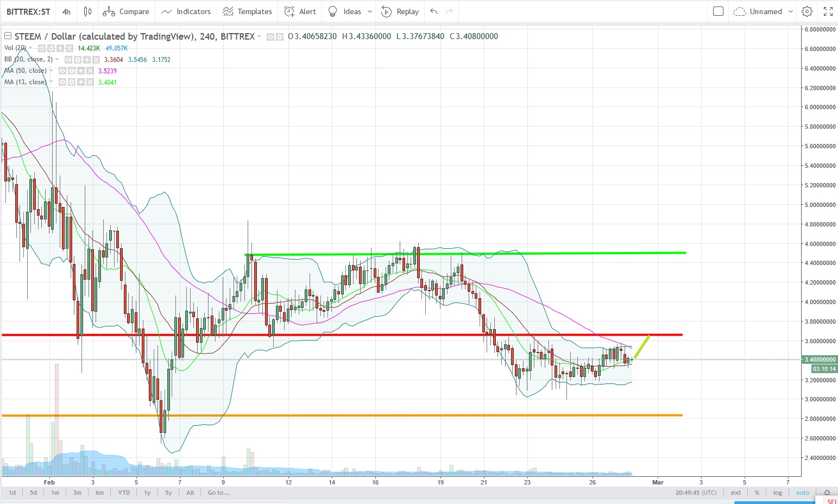Expand the MA (13, close) dropdown arrow
Viewport: 838px width, 504px height.
51,82
